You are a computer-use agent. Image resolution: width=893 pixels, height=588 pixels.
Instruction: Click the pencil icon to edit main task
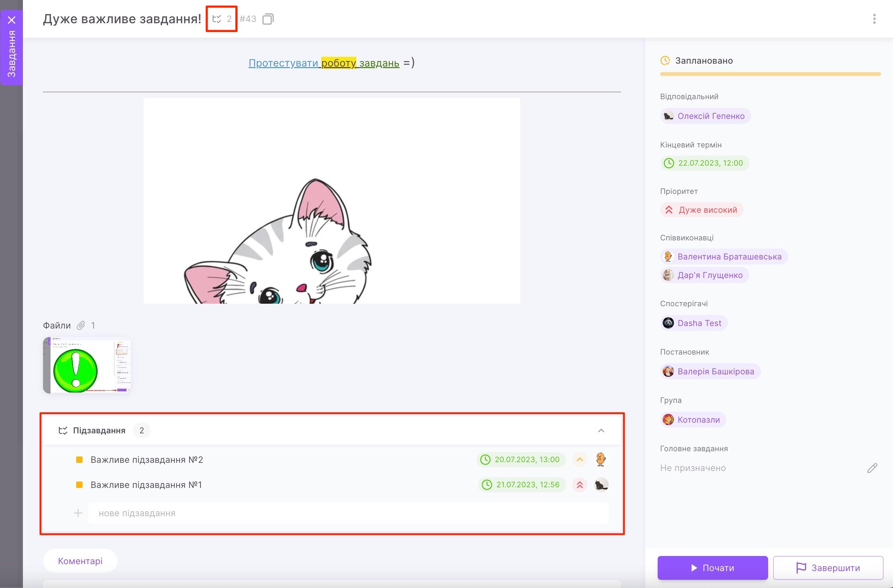point(872,468)
